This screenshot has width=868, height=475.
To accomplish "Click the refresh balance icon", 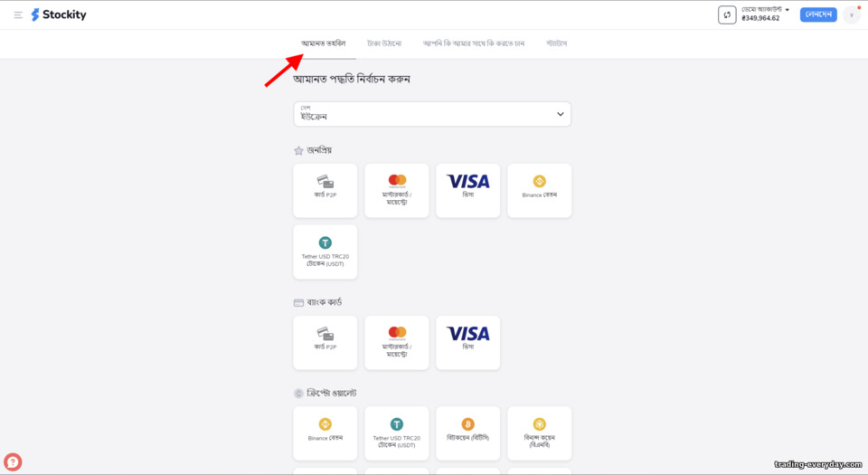I will [x=727, y=15].
